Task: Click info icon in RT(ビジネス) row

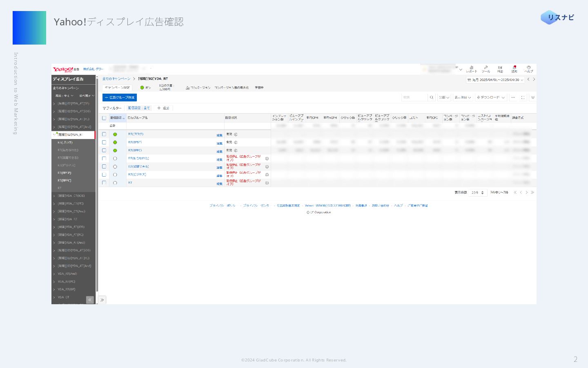Action: (267, 175)
